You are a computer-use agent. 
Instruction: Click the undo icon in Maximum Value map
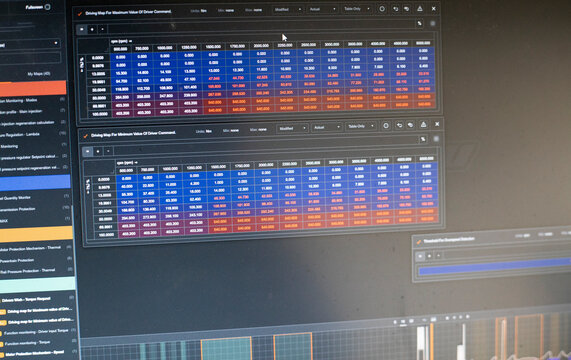point(395,8)
